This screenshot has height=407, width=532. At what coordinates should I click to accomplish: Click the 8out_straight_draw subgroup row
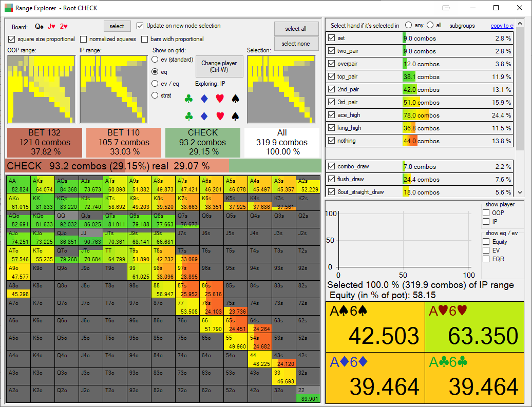(420, 192)
